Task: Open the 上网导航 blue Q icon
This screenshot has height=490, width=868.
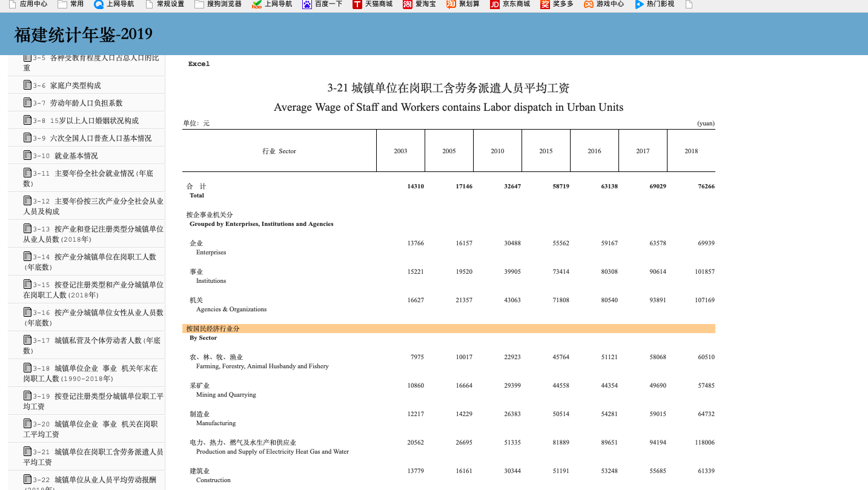Action: [99, 4]
